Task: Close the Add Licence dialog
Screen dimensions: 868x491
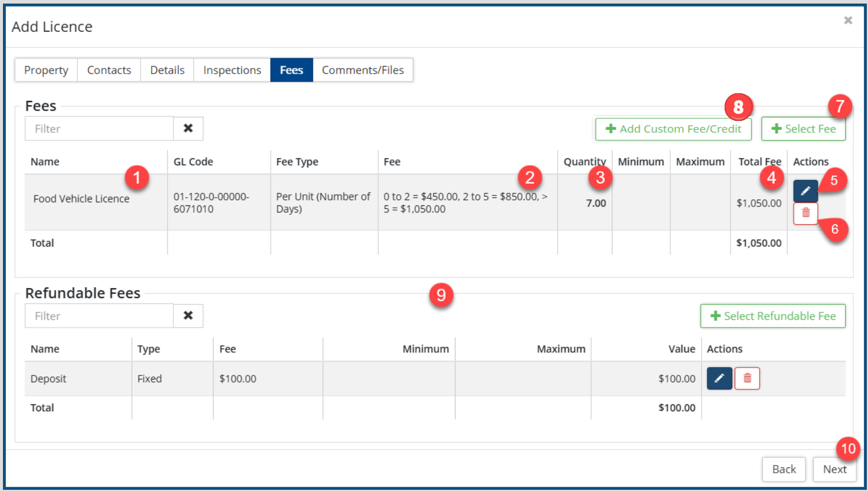Action: coord(848,21)
